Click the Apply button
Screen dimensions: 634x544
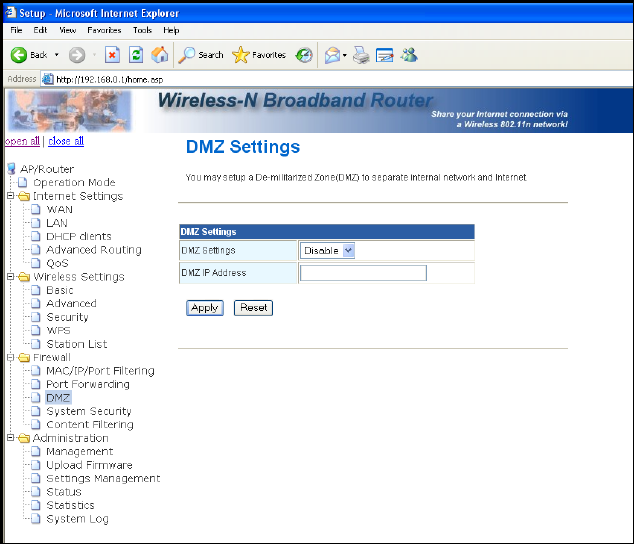[x=205, y=308]
